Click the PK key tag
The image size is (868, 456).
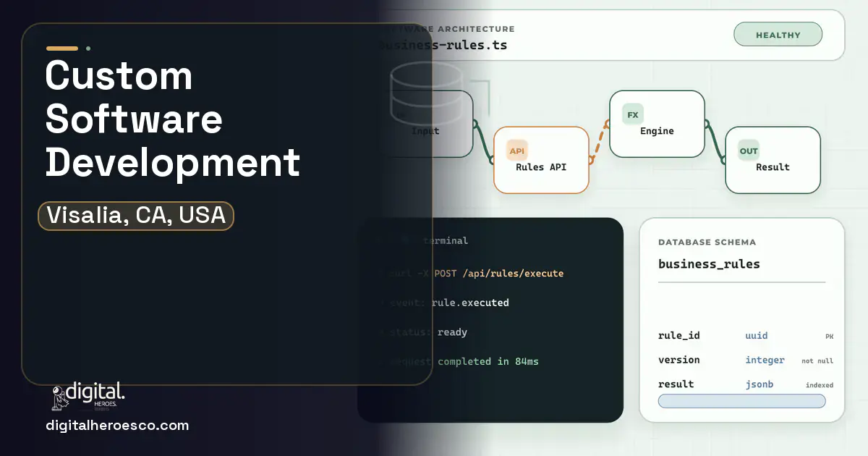[x=829, y=337]
